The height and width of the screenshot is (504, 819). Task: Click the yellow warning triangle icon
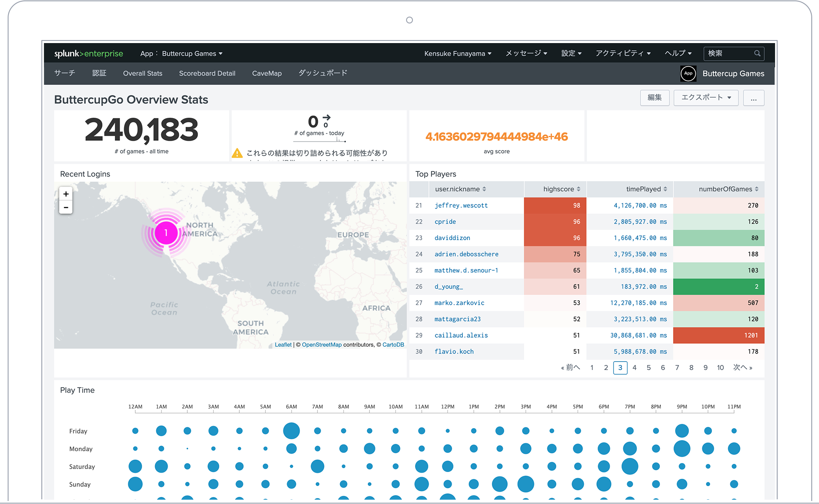[x=237, y=153]
